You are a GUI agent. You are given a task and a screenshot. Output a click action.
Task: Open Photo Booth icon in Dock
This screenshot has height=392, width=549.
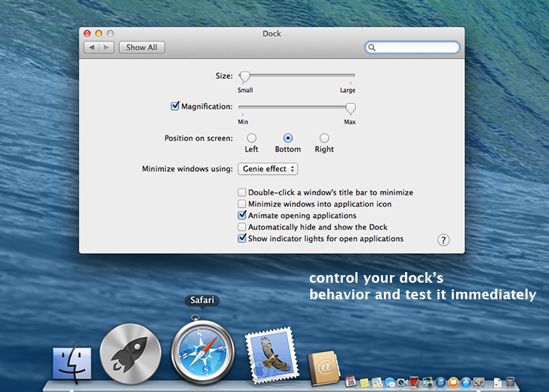click(415, 382)
